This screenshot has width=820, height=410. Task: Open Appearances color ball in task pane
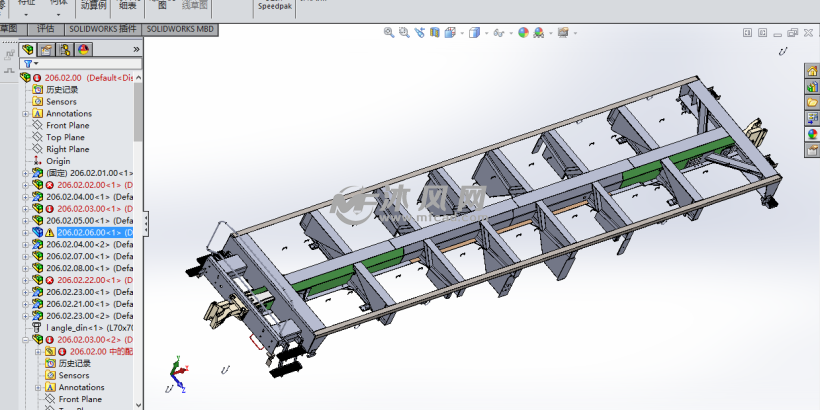[x=812, y=134]
